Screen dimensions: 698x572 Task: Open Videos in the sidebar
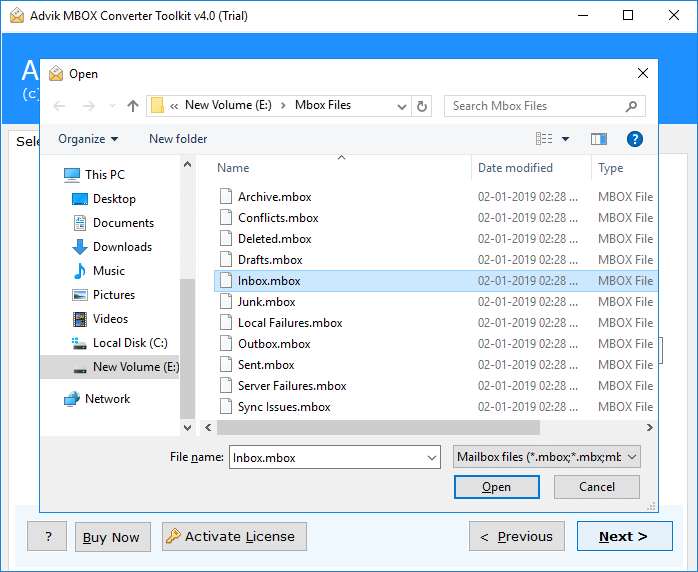100,319
